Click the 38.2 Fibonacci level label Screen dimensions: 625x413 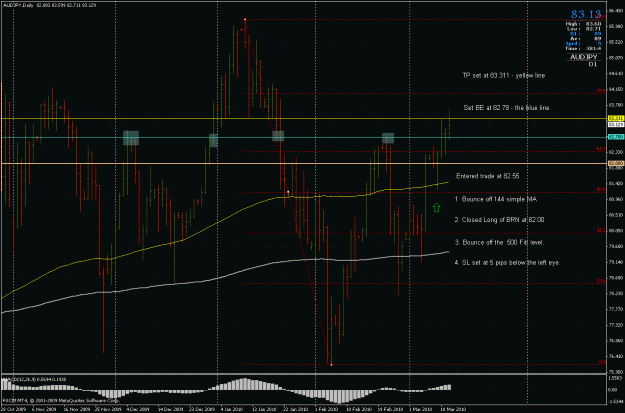601,230
